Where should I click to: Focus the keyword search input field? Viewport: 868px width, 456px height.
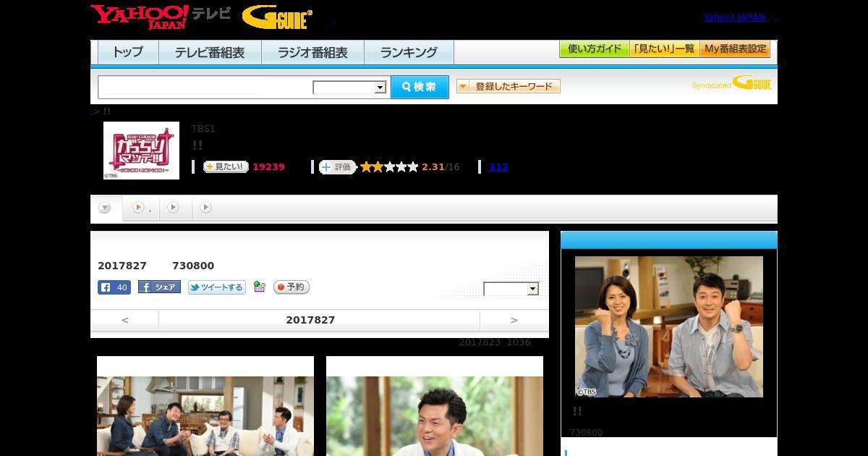(x=205, y=87)
